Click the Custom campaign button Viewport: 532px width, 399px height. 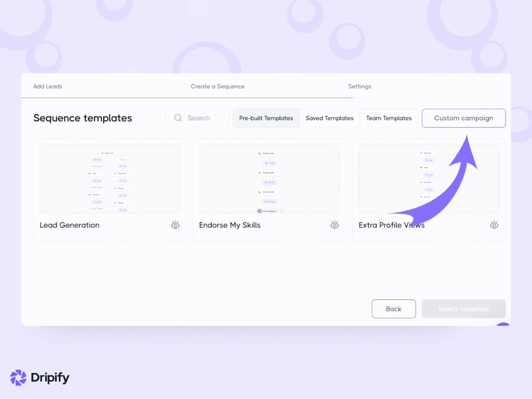463,118
